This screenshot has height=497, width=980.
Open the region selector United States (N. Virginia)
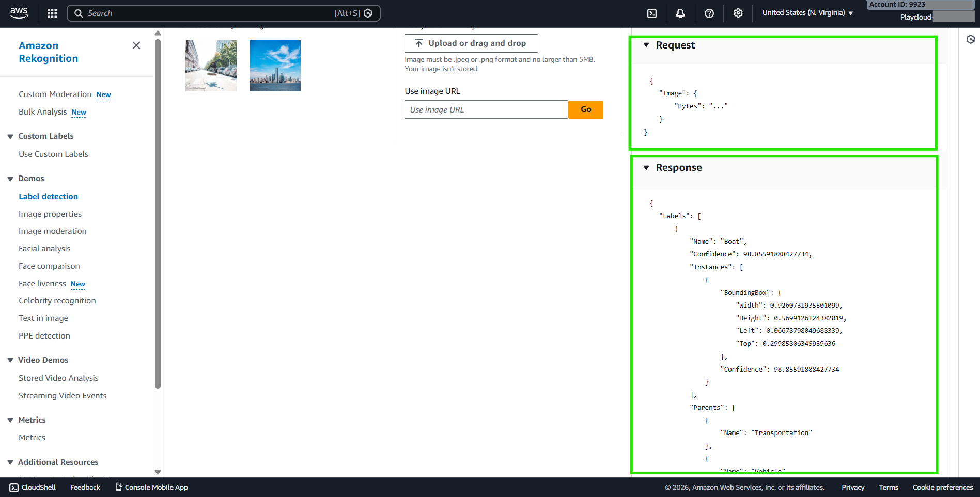(x=807, y=13)
